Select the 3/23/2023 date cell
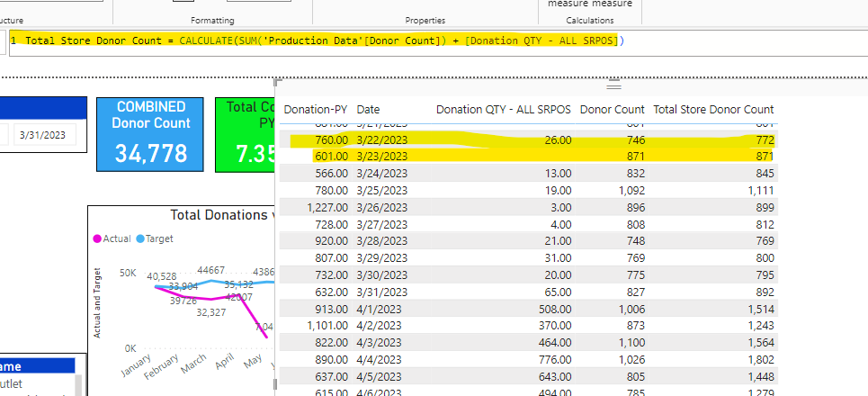Screen dimensions: 868x396 [382, 157]
